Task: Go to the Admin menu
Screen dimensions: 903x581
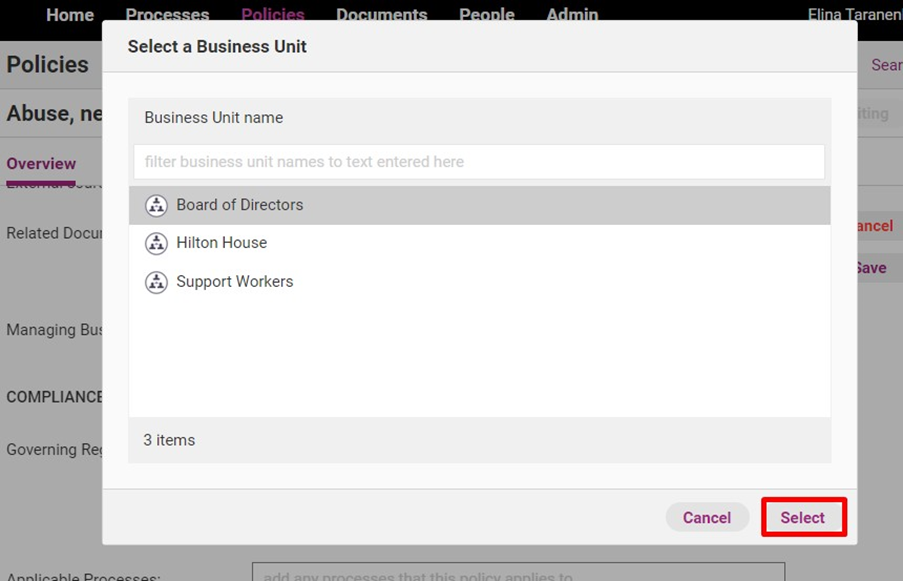Action: (572, 15)
